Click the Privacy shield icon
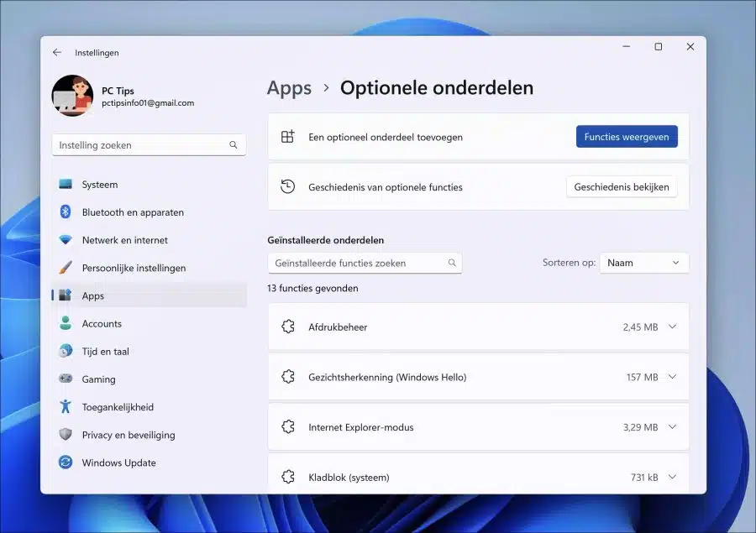This screenshot has height=533, width=756. pos(66,434)
